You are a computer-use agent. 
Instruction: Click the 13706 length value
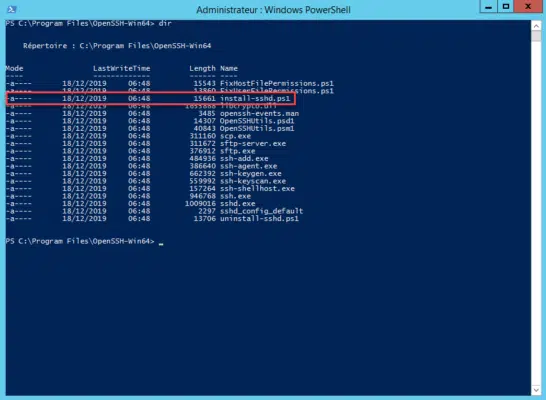204,219
